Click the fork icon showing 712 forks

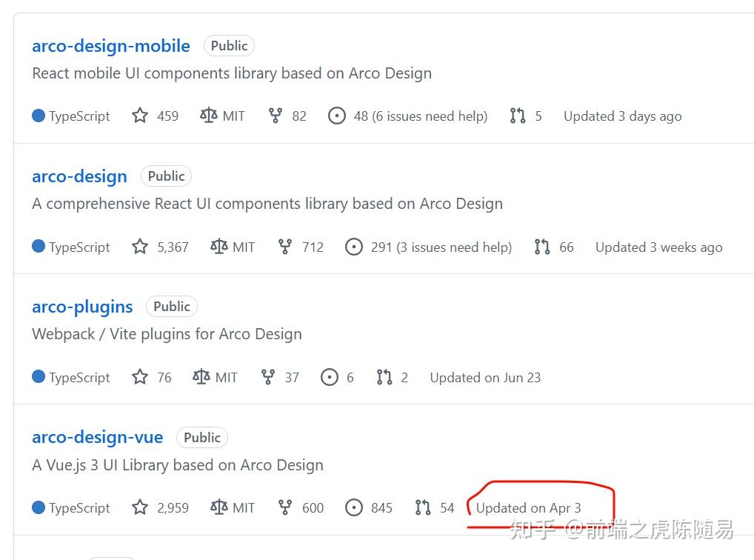pos(285,247)
